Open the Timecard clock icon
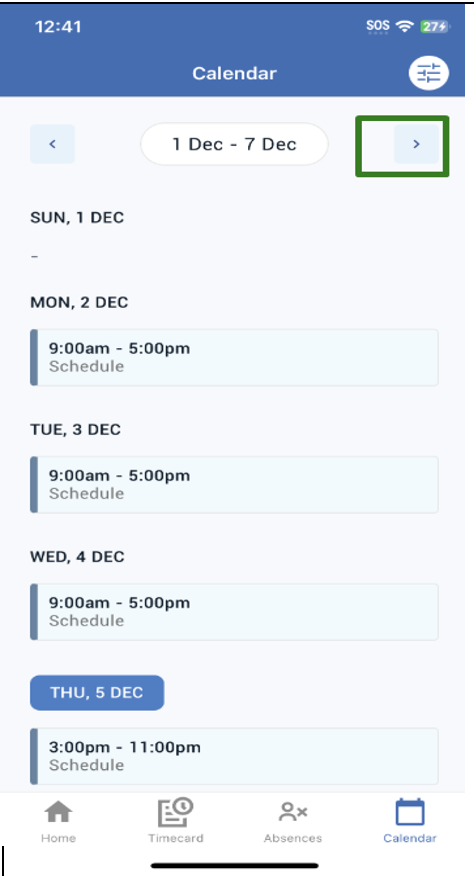Viewport: 474px width, 890px height. point(175,812)
